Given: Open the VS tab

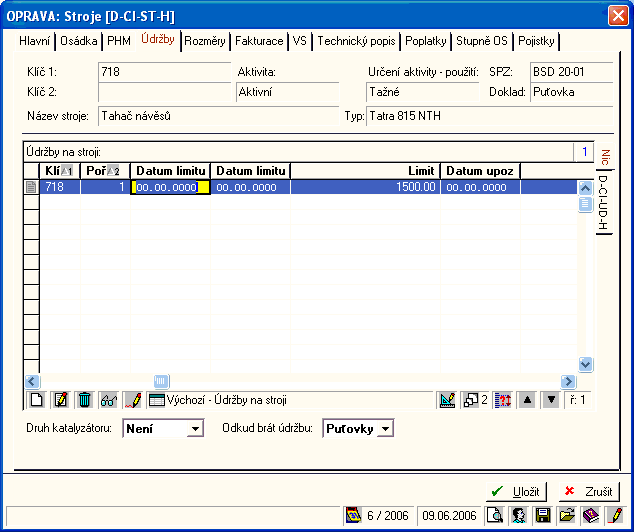Looking at the screenshot, I should [300, 41].
